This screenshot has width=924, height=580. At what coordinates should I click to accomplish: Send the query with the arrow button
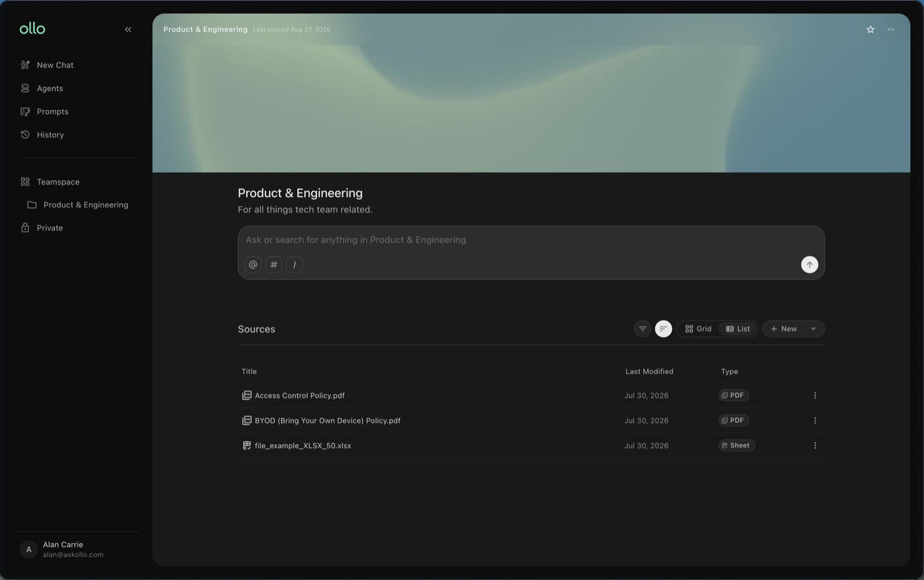tap(810, 265)
